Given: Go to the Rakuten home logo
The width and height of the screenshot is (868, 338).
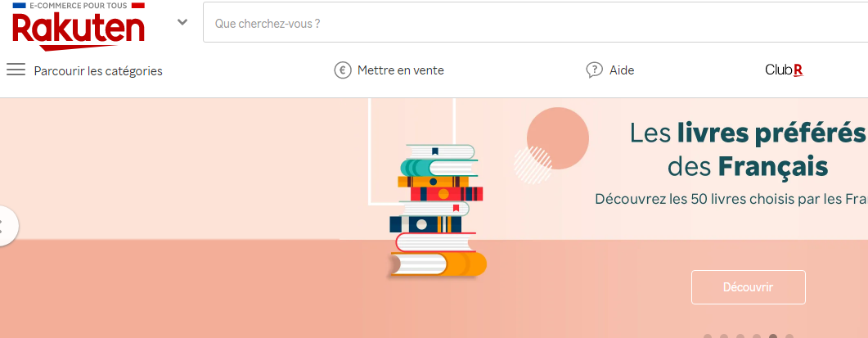Looking at the screenshot, I should tap(79, 26).
